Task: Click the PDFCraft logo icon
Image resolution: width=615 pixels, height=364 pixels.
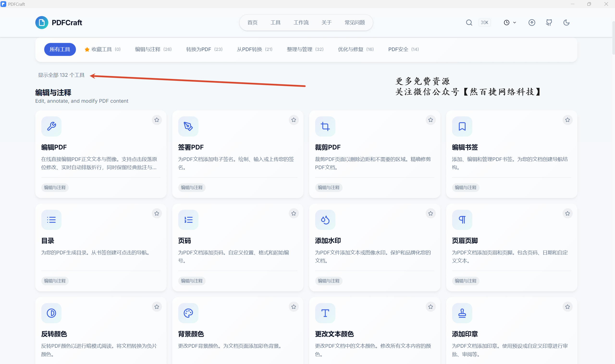Action: point(42,23)
